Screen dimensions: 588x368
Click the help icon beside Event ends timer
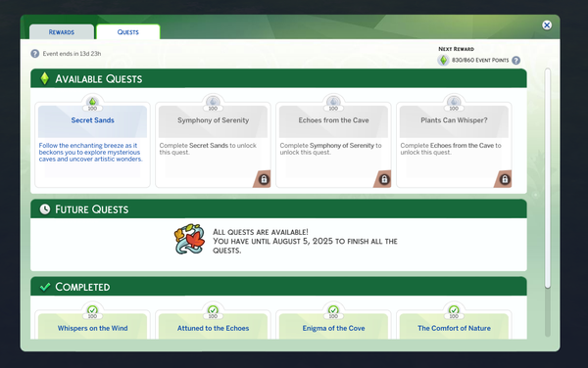[35, 54]
